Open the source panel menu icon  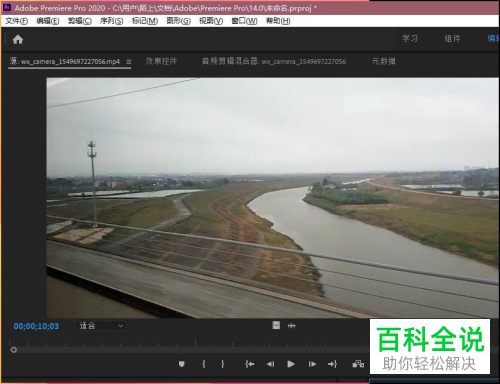[x=129, y=62]
